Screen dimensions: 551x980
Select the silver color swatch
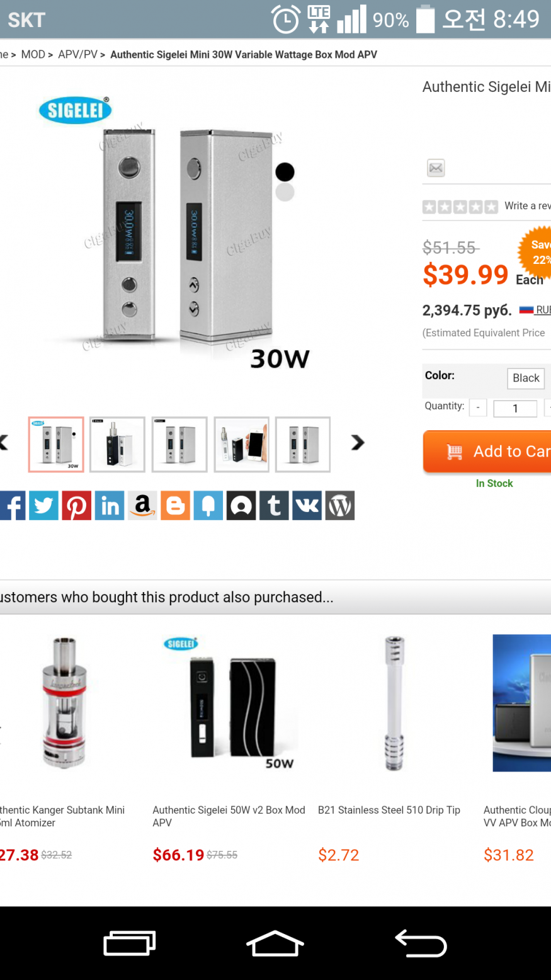[x=285, y=192]
